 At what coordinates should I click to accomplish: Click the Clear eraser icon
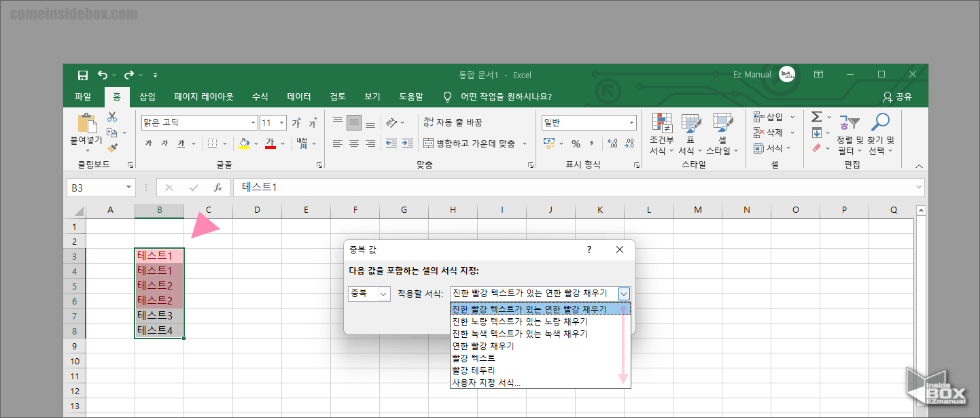(x=817, y=148)
